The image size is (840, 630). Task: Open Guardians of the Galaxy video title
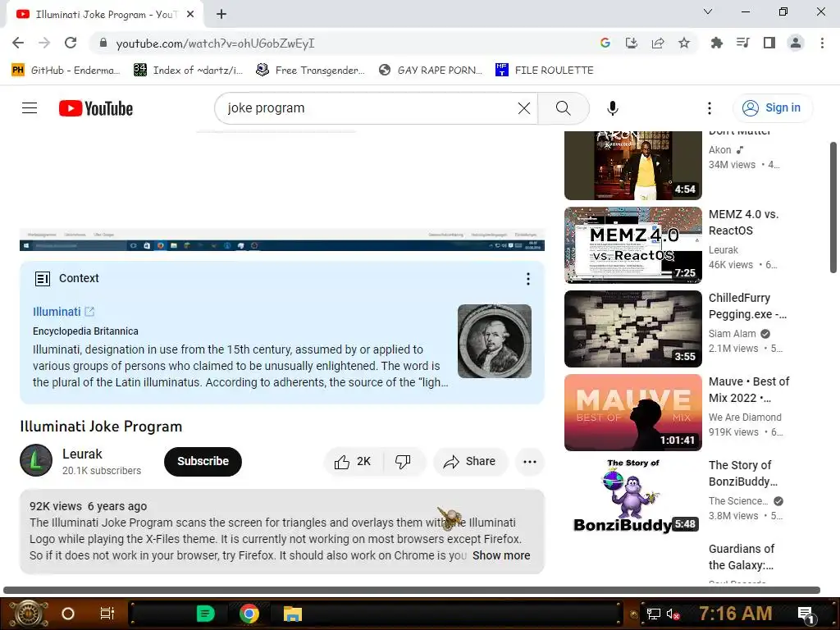coord(742,557)
